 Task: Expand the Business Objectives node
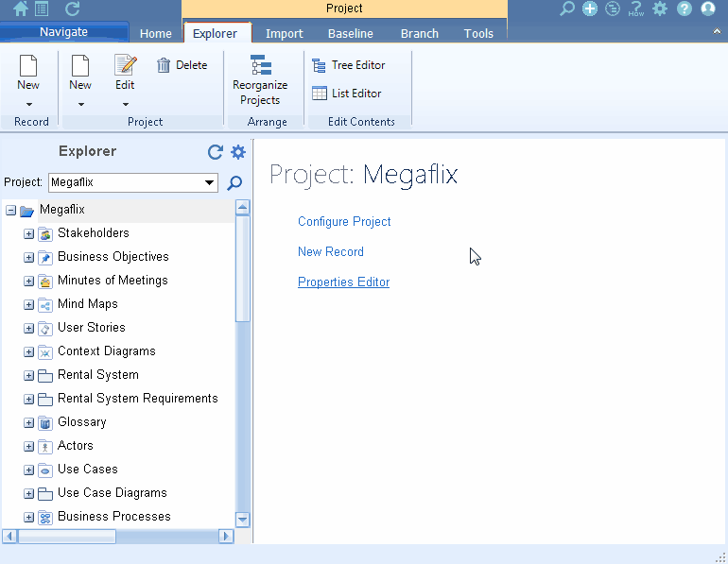tap(28, 257)
